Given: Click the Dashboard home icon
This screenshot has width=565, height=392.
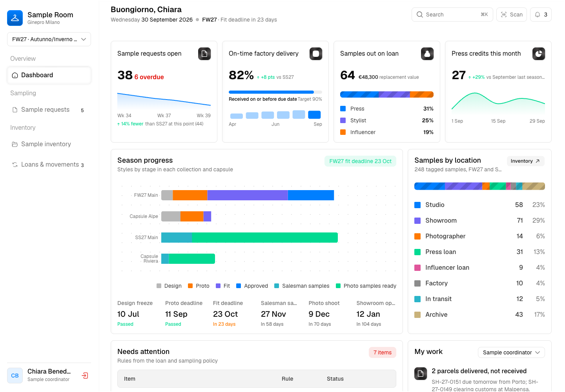Looking at the screenshot, I should [15, 75].
